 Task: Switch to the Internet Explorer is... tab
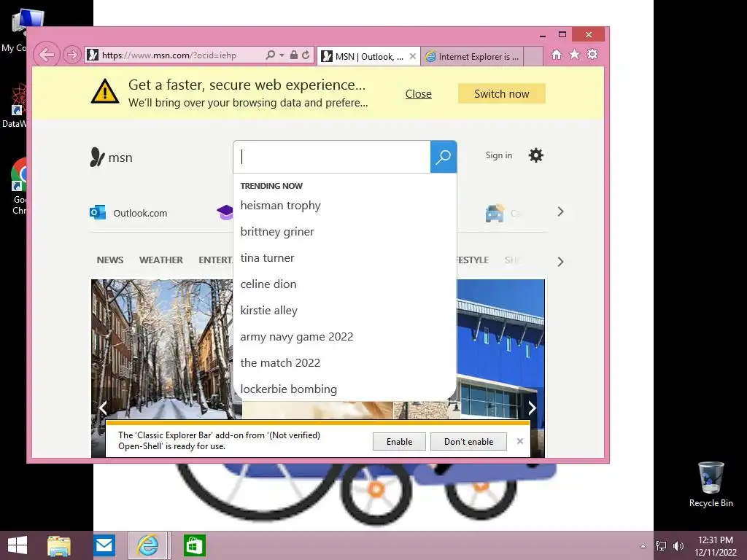(x=473, y=56)
